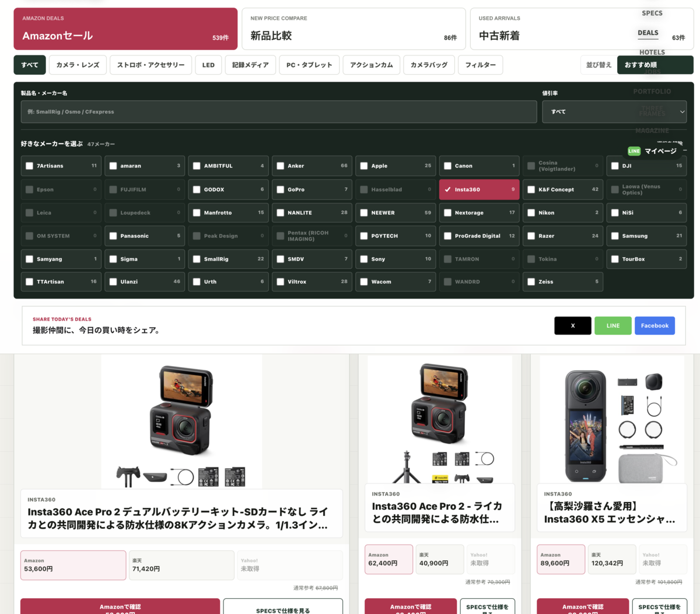Check the GODOX maker checkbox
This screenshot has height=614, width=700.
coord(197,190)
